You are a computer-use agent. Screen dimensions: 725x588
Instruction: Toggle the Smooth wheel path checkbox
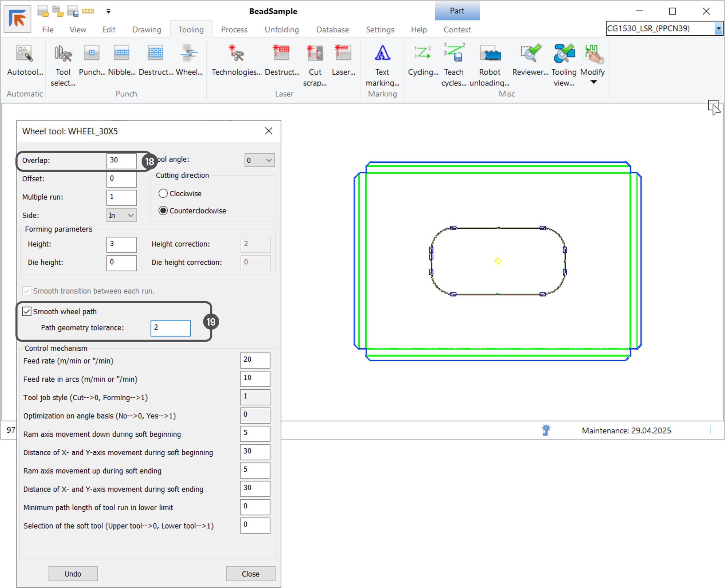pos(27,311)
